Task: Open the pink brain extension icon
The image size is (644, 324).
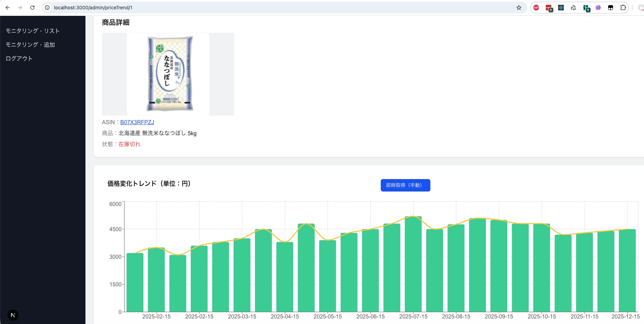Action: click(x=598, y=8)
